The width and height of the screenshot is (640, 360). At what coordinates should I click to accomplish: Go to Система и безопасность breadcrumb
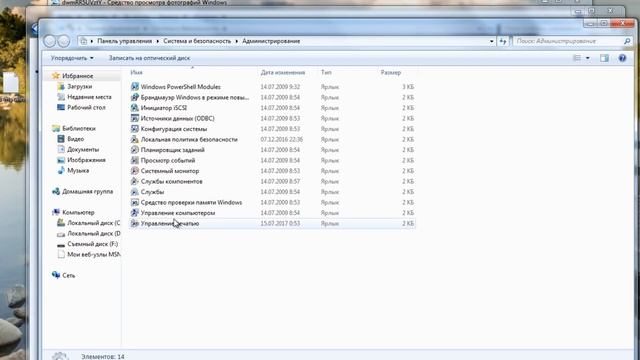click(x=197, y=41)
